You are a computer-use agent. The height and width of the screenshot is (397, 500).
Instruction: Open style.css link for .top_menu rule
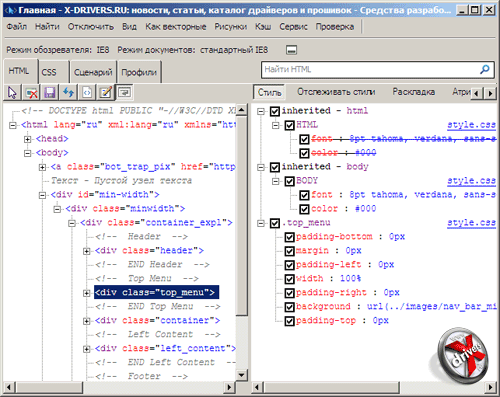(x=472, y=223)
